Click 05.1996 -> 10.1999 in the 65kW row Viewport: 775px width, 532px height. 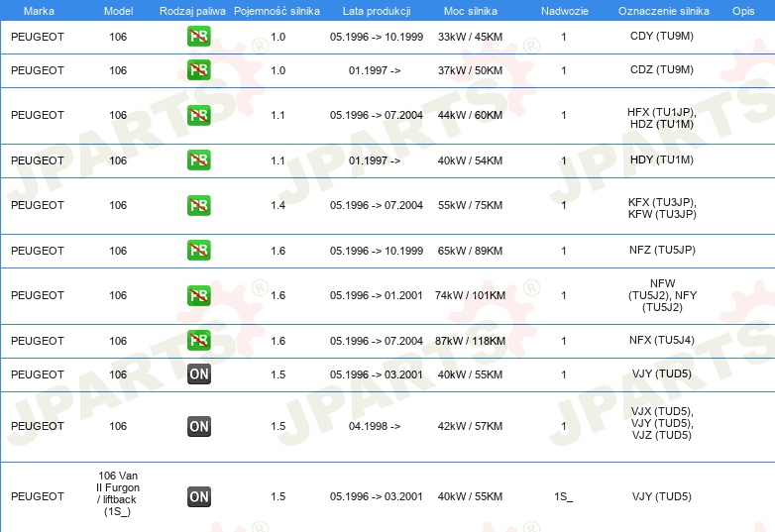[x=377, y=251]
